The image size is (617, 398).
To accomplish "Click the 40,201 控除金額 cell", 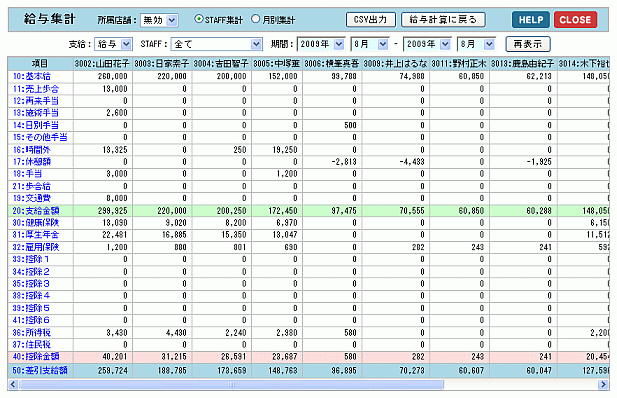I will click(103, 357).
